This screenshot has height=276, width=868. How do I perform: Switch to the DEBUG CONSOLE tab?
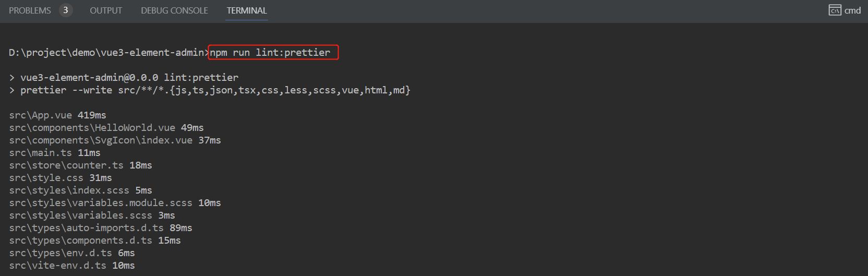pyautogui.click(x=174, y=10)
